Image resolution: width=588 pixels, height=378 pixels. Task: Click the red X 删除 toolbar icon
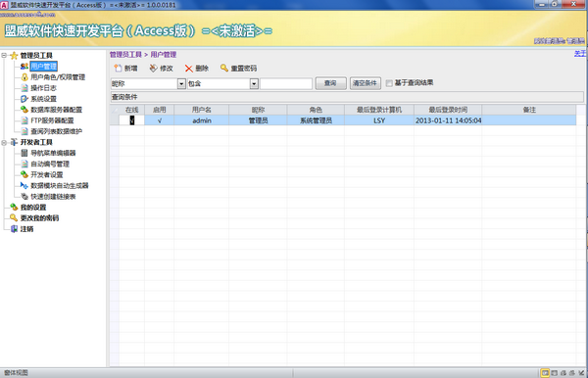tap(188, 69)
